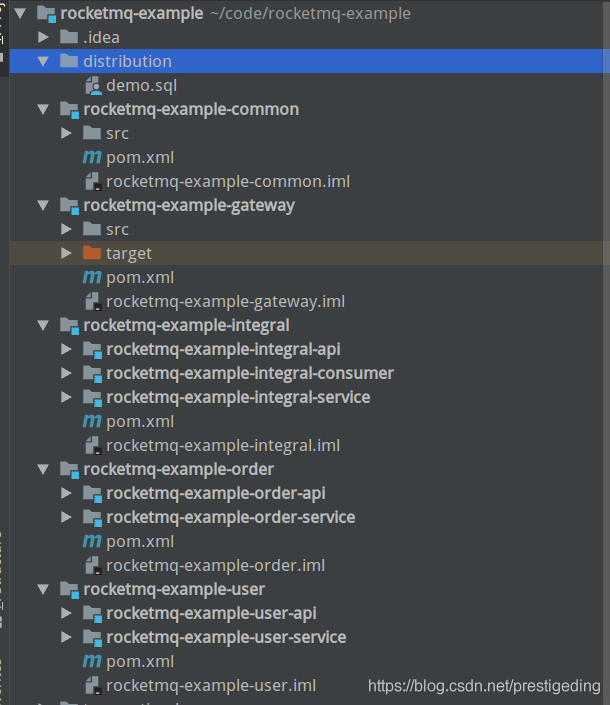Collapse the rocketmq-example-integral module

click(x=43, y=326)
